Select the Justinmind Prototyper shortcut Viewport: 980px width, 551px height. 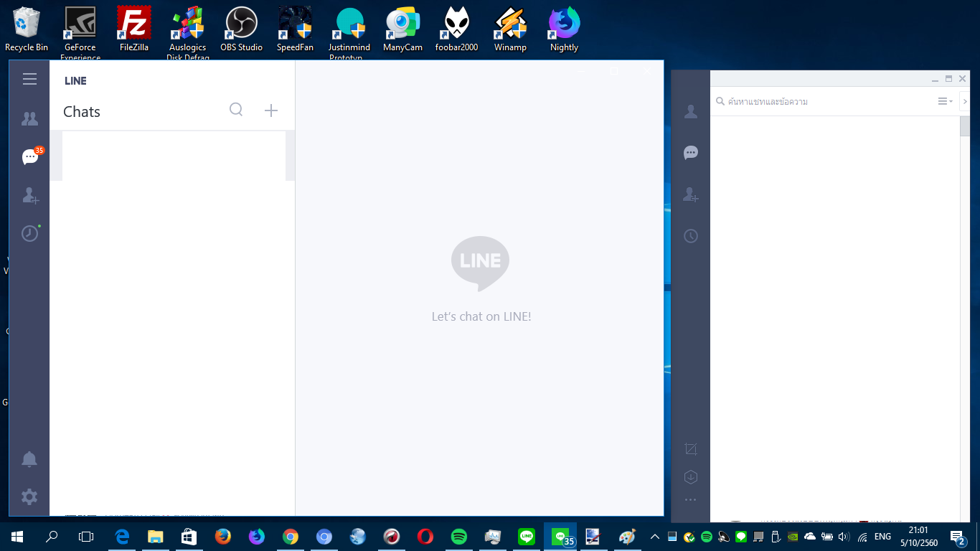pos(349,34)
